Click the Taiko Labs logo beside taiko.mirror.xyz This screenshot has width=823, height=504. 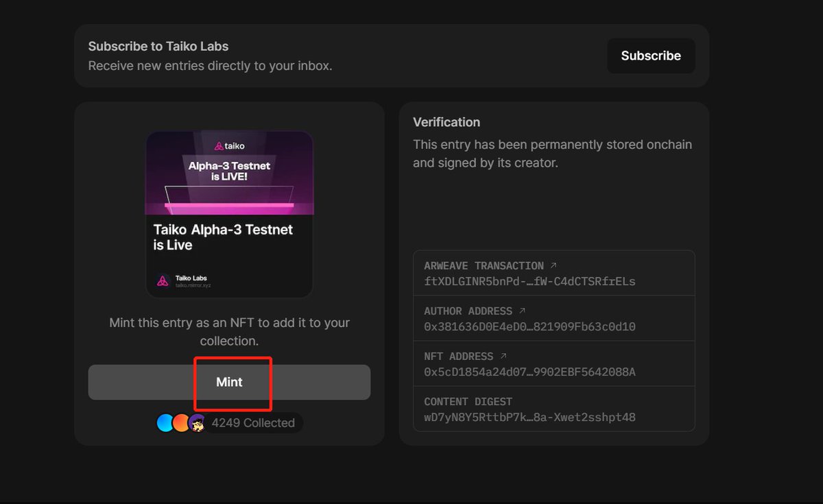[163, 280]
